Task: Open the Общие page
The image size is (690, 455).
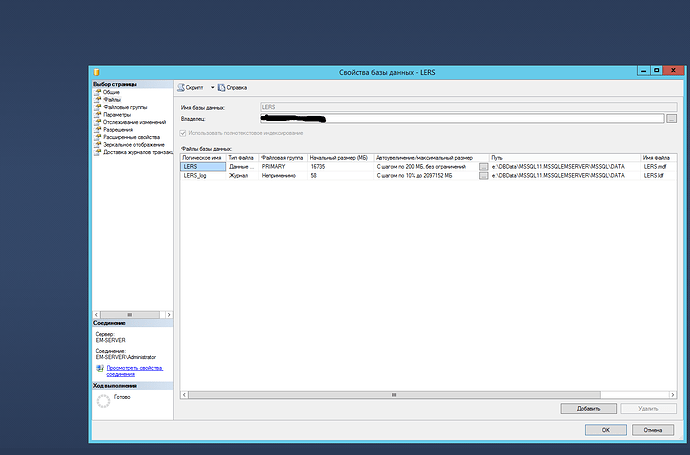Action: point(111,92)
